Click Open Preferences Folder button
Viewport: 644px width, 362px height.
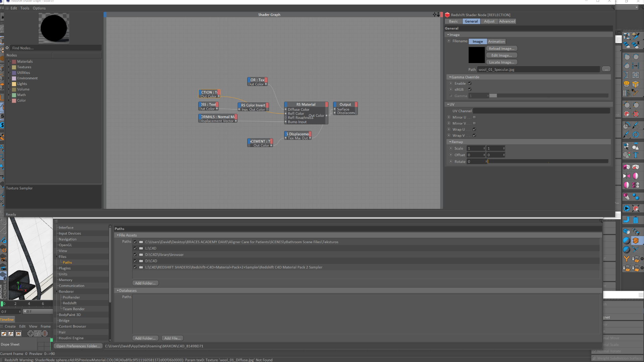tap(78, 346)
